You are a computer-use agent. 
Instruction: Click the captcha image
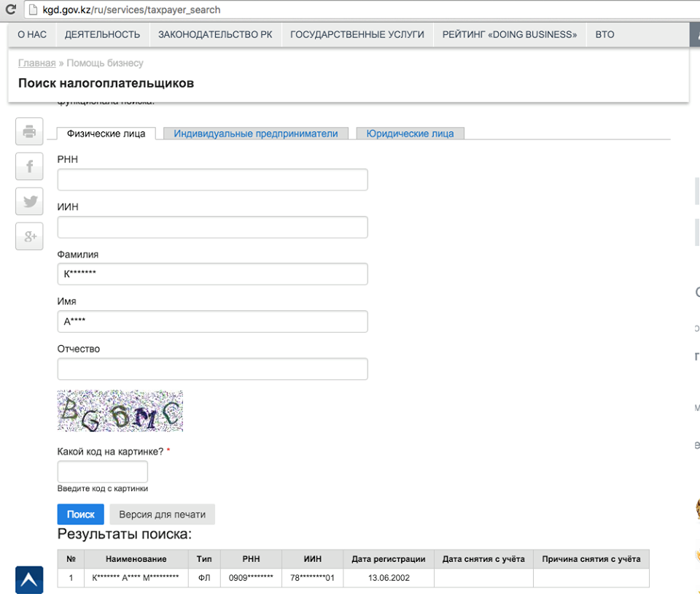[x=120, y=411]
